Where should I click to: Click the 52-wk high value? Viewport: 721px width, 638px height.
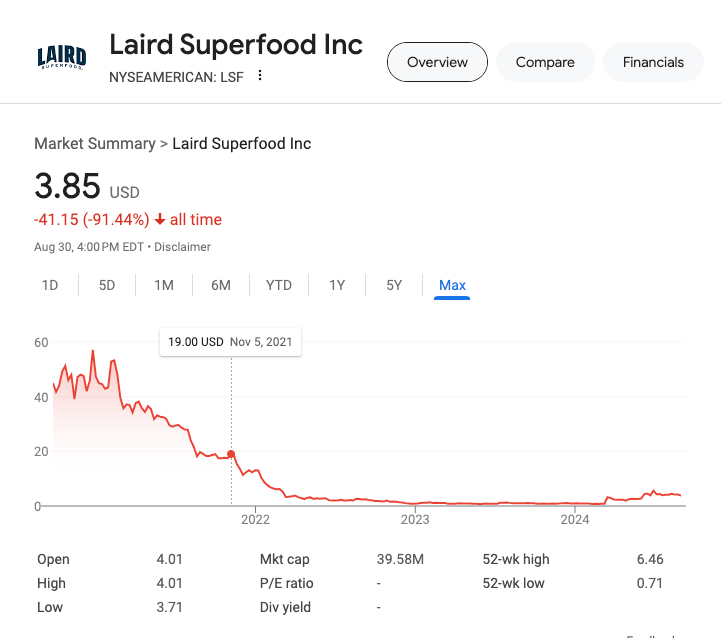(x=650, y=559)
